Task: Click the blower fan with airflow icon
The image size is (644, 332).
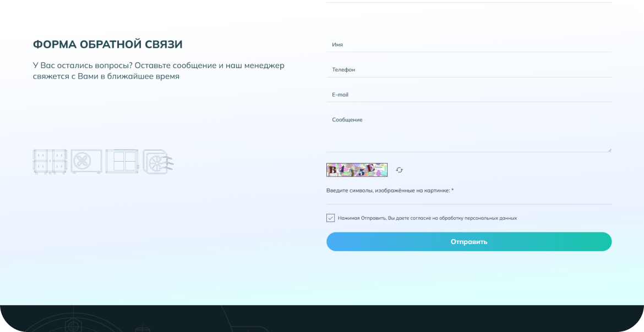Action: (158, 162)
